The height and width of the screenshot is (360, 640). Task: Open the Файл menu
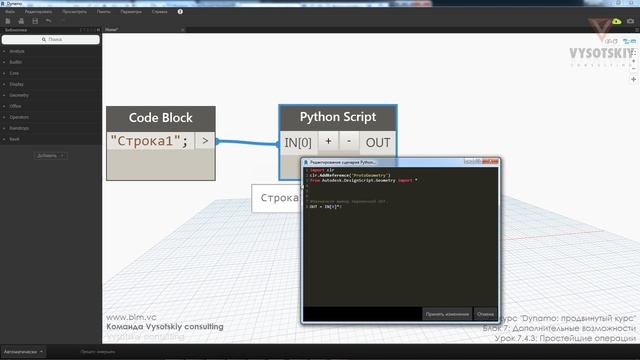10,12
